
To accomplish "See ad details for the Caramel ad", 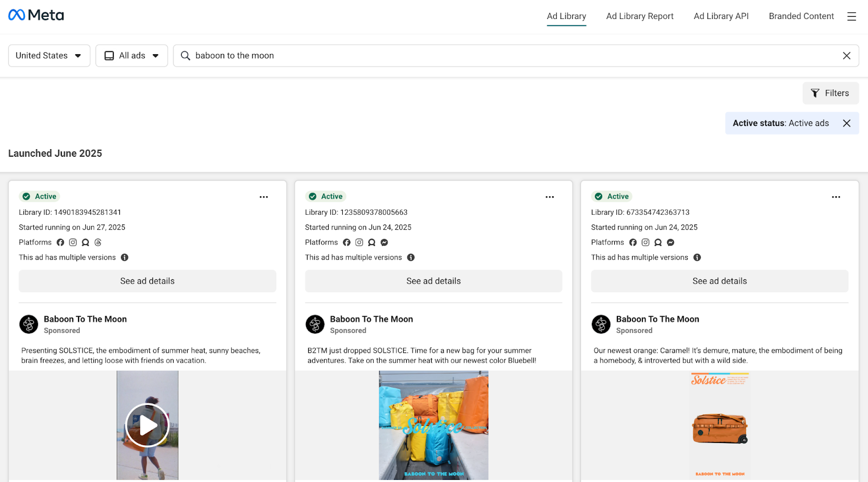I will (719, 281).
